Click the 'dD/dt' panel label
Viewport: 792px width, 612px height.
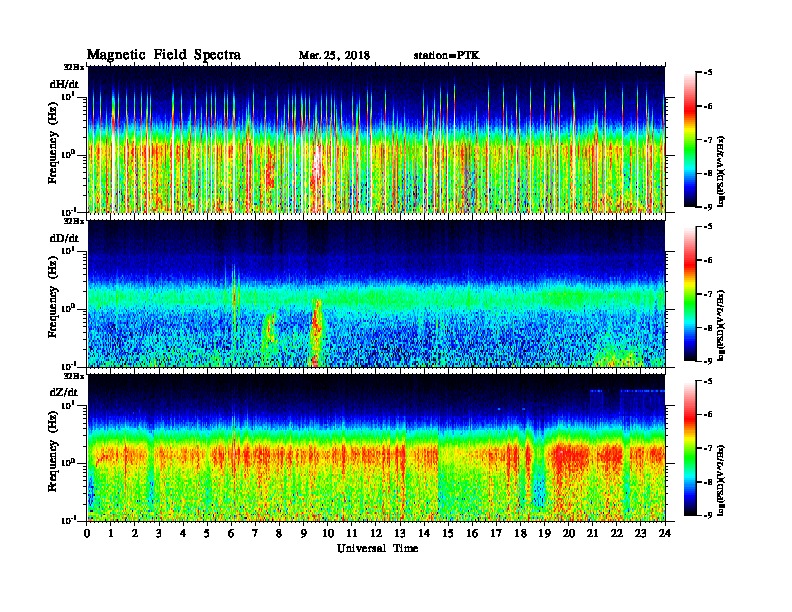(x=64, y=238)
